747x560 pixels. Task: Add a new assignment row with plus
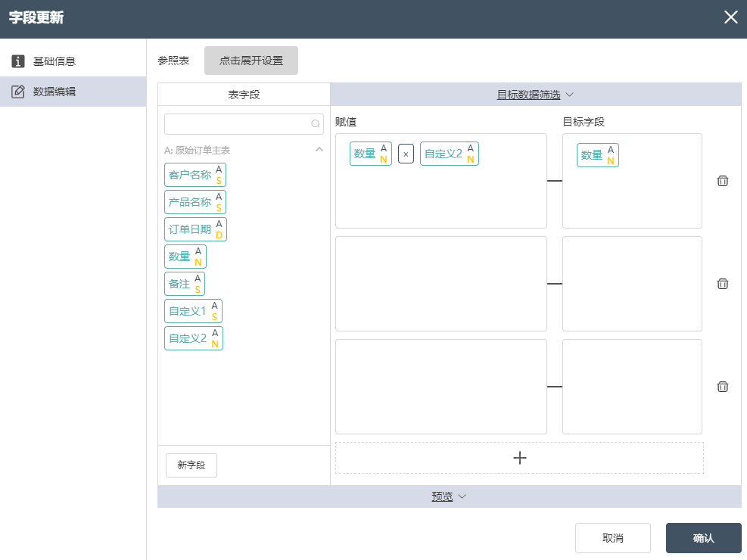click(519, 458)
